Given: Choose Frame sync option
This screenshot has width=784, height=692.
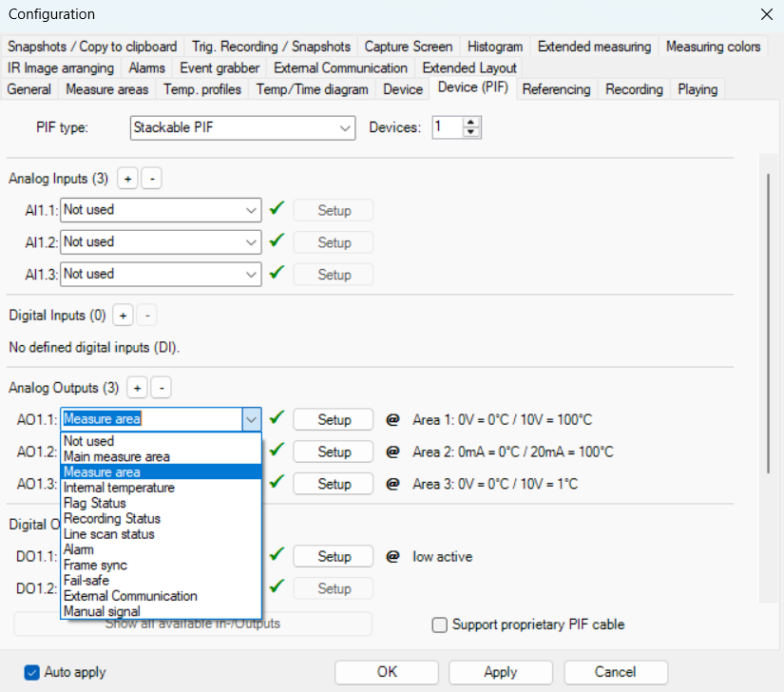Looking at the screenshot, I should (161, 565).
